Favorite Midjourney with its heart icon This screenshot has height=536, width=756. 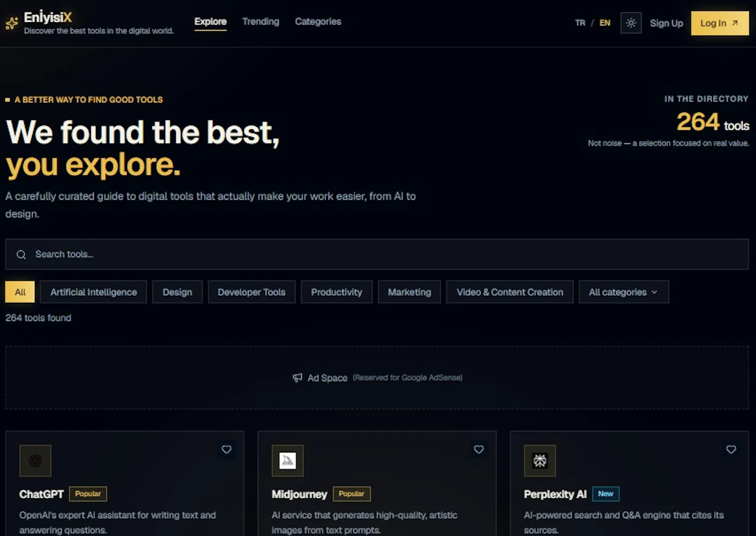[x=479, y=450]
